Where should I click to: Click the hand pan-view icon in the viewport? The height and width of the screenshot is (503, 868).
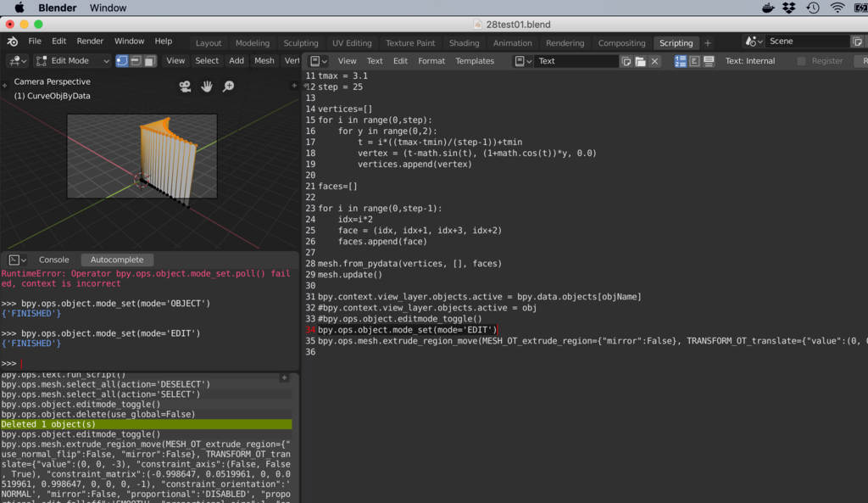pyautogui.click(x=207, y=87)
